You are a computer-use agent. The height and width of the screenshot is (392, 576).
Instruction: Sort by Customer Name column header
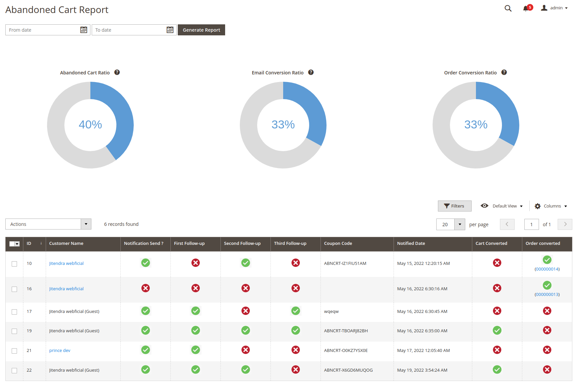(83, 244)
